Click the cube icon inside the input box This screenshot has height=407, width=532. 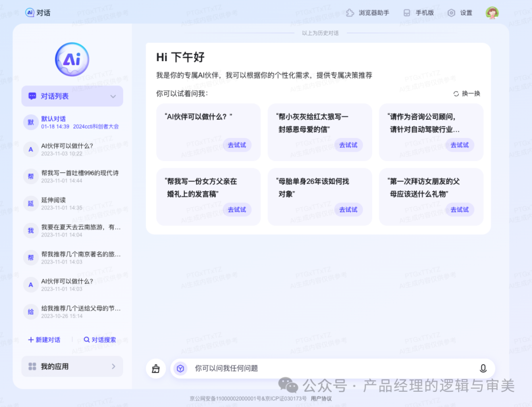[x=180, y=368]
